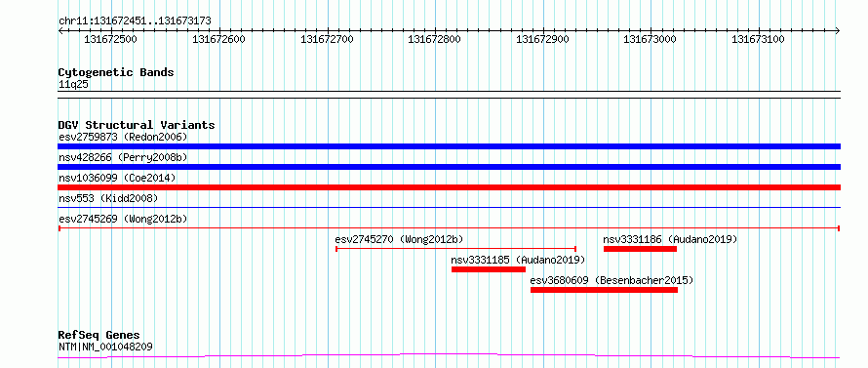Image resolution: width=868 pixels, height=368 pixels.
Task: Open variant esv2745269 (Wong2012b) label
Action: pos(123,219)
